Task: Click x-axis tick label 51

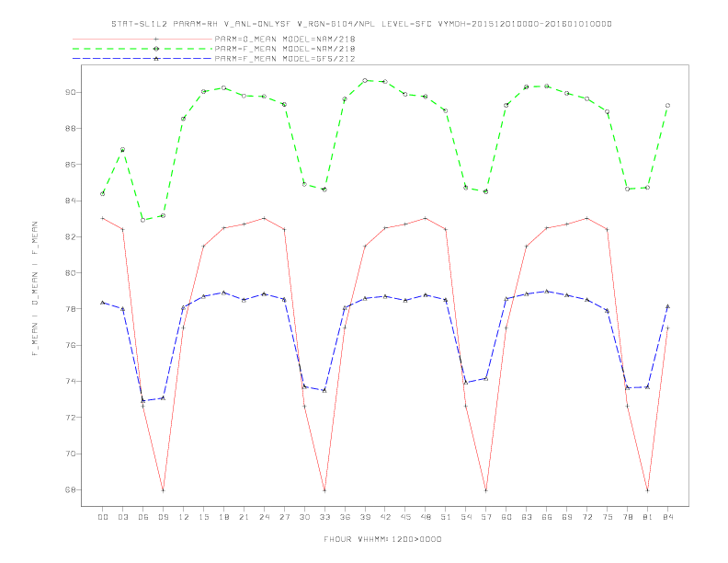Action: pyautogui.click(x=446, y=517)
